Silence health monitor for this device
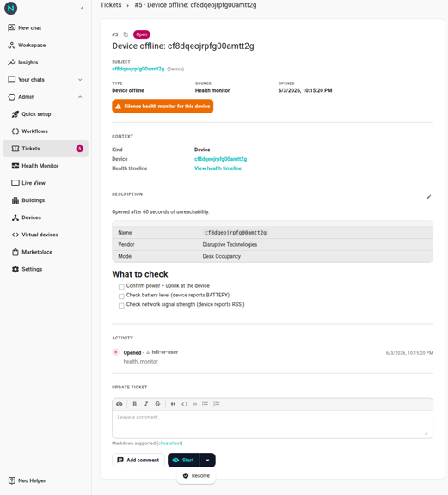The width and height of the screenshot is (448, 495). click(x=163, y=107)
